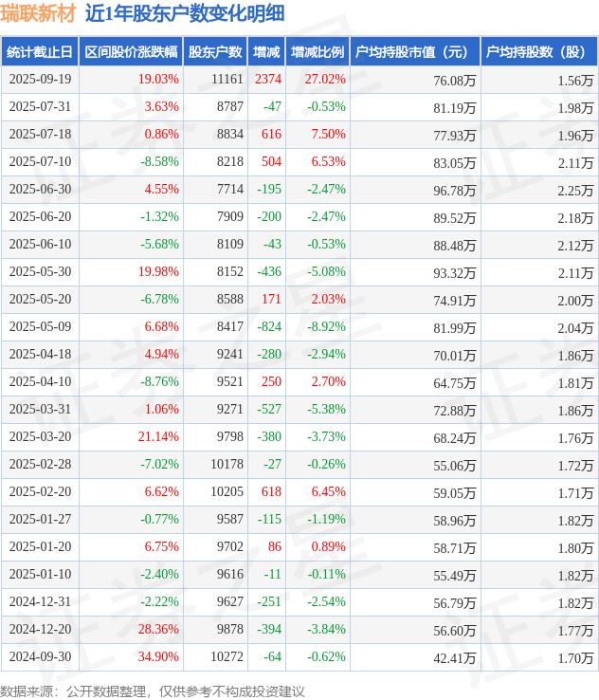The height and width of the screenshot is (700, 599).
Task: Select the 户均持股数（股） column header
Action: coord(538,52)
